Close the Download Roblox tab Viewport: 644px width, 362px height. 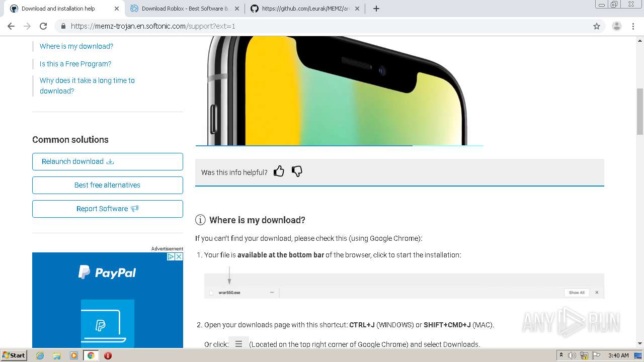[237, 9]
